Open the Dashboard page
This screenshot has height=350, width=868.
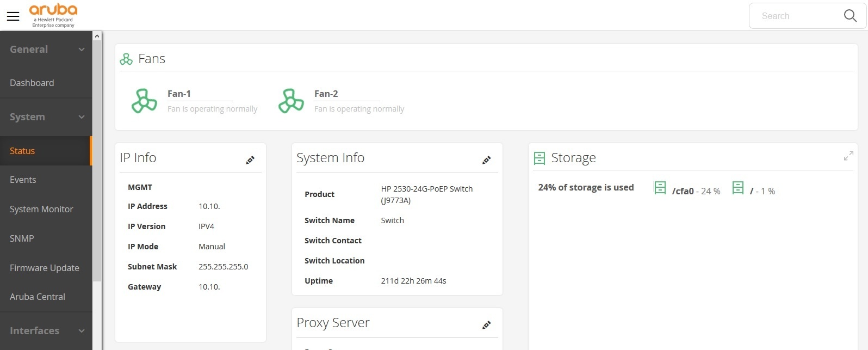tap(32, 83)
